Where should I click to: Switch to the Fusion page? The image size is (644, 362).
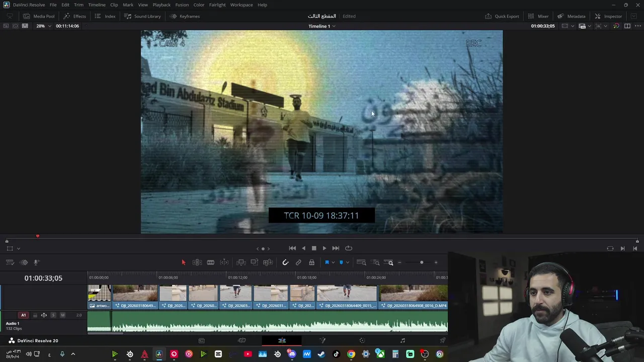322,340
